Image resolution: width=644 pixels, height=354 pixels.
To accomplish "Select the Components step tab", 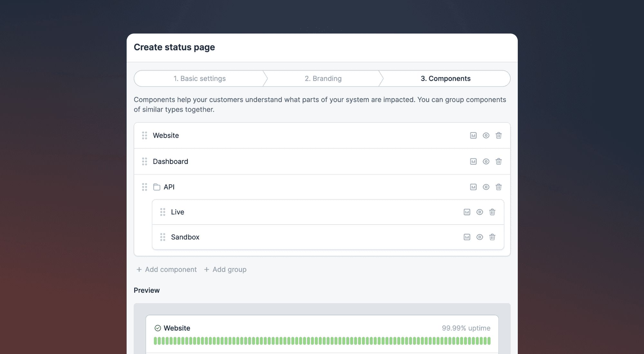I will [x=445, y=79].
